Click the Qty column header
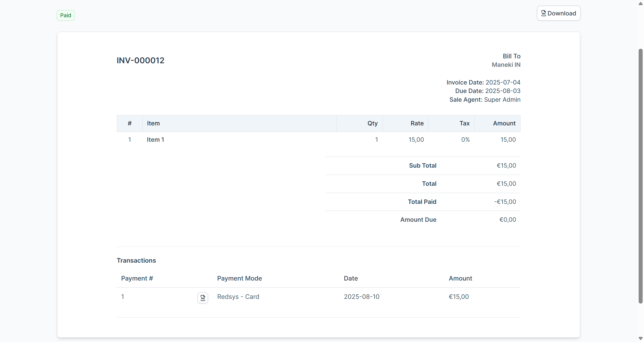The width and height of the screenshot is (644, 342). tap(372, 123)
